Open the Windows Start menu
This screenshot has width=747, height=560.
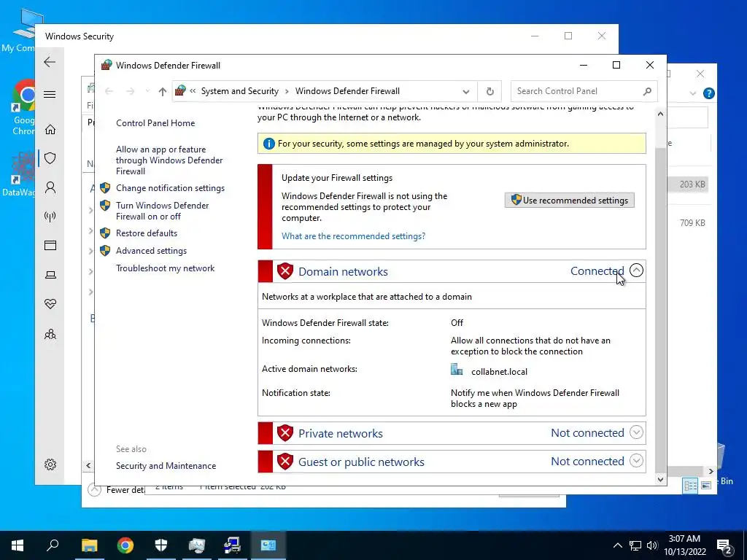point(18,545)
